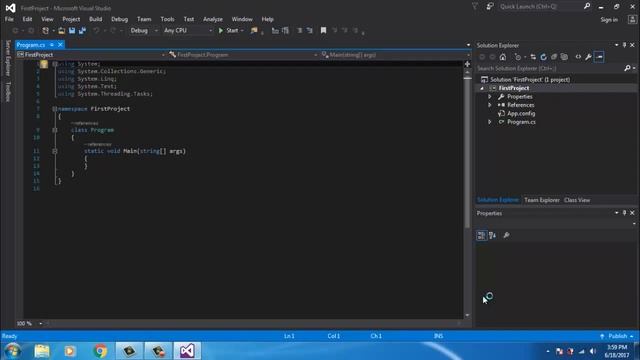This screenshot has width=640, height=360.
Task: Click Publish in the status bar
Action: coord(618,336)
